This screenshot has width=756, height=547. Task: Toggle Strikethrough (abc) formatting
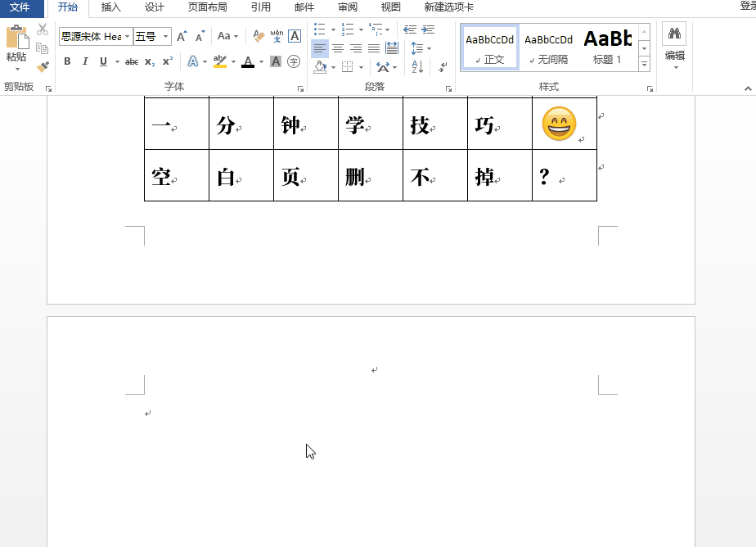pos(132,61)
